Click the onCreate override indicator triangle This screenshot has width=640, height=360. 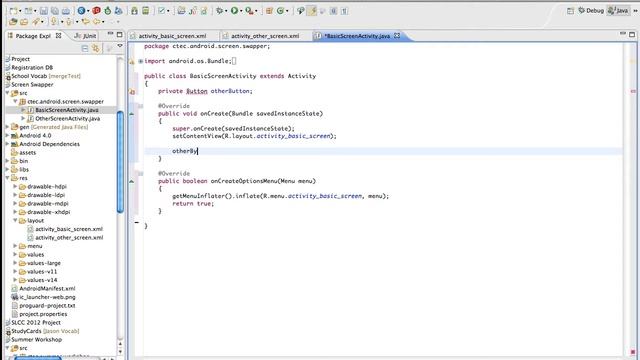[x=132, y=114]
